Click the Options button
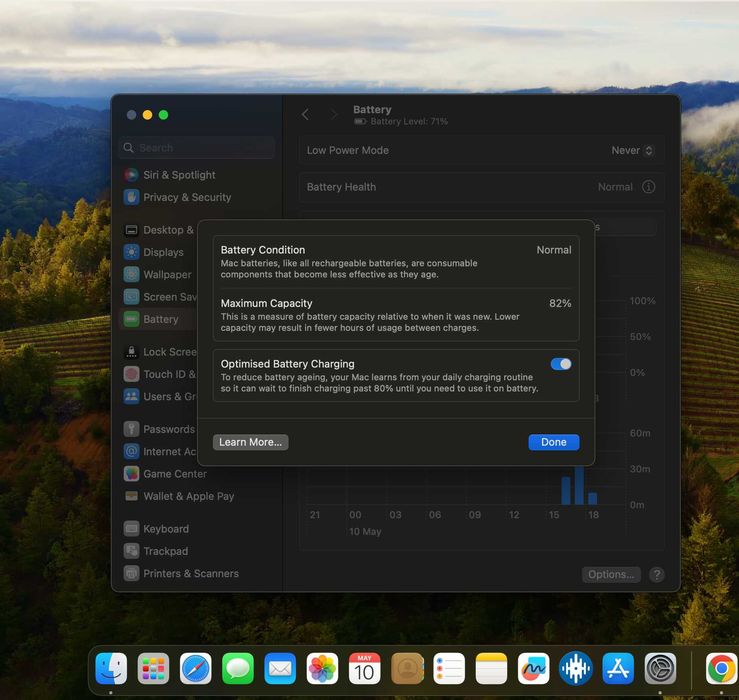739x700 pixels. (611, 575)
